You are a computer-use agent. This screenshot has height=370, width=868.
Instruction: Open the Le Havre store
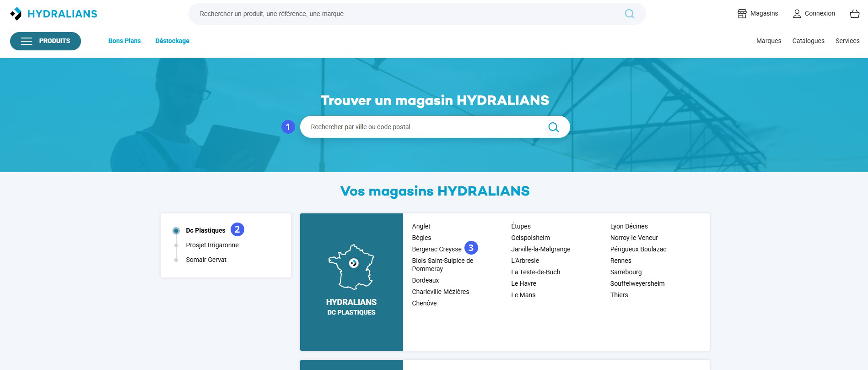pyautogui.click(x=523, y=283)
